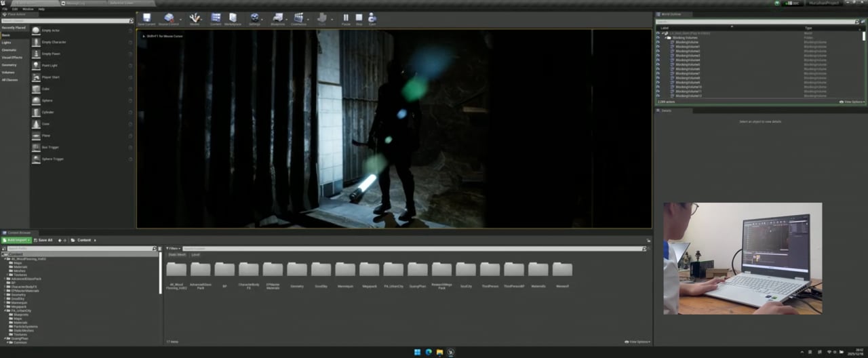Open the Cinematics clapperboard icon
868x358 pixels.
click(298, 18)
